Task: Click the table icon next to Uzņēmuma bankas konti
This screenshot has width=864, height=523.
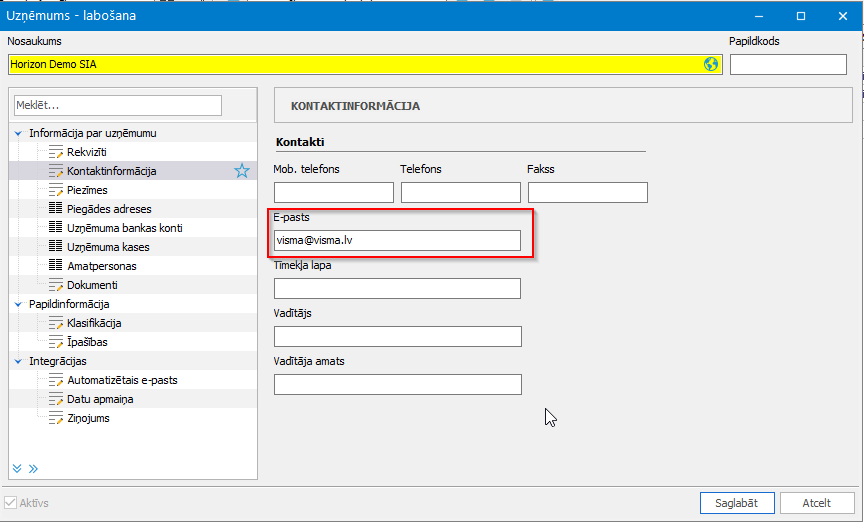Action: 56,228
